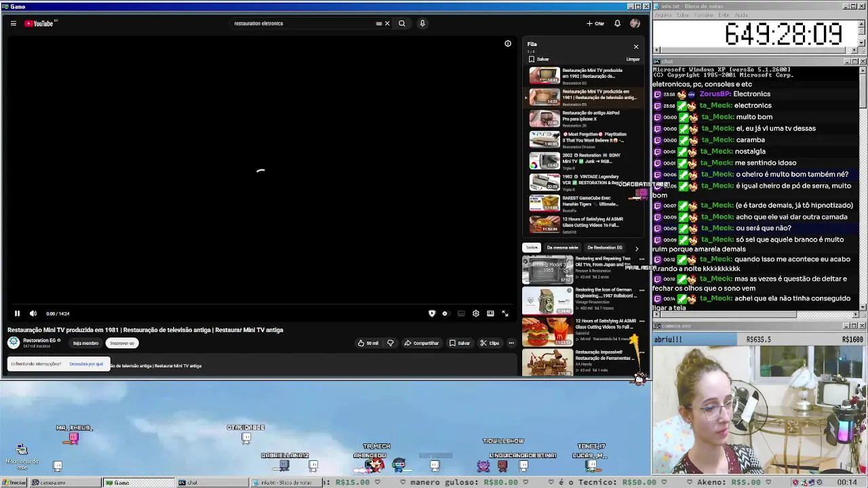Switch to theater mode
Screen dimensions: 868x488
pos(490,314)
